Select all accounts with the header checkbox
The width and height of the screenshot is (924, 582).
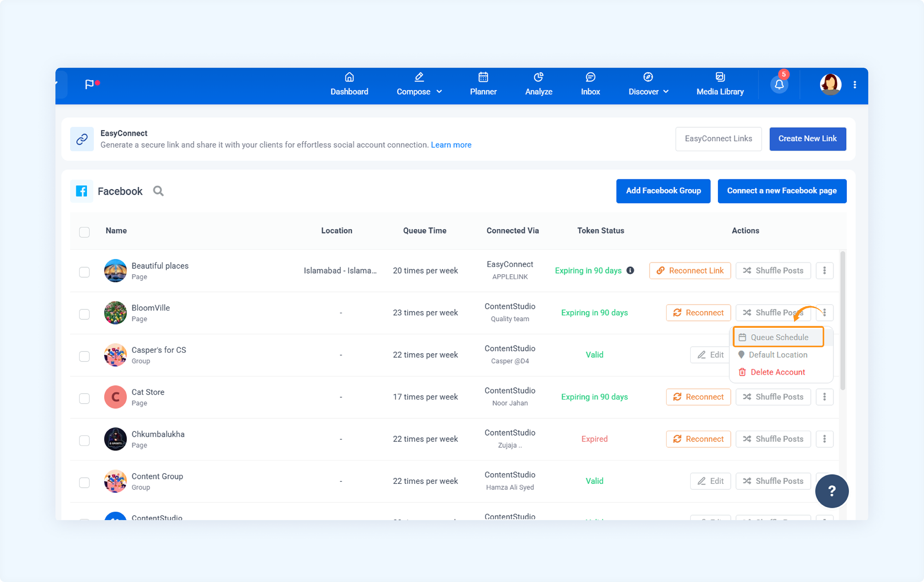(84, 232)
